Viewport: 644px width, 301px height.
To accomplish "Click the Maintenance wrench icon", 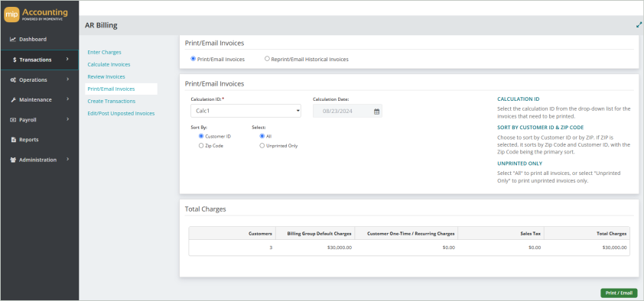I will [x=13, y=99].
